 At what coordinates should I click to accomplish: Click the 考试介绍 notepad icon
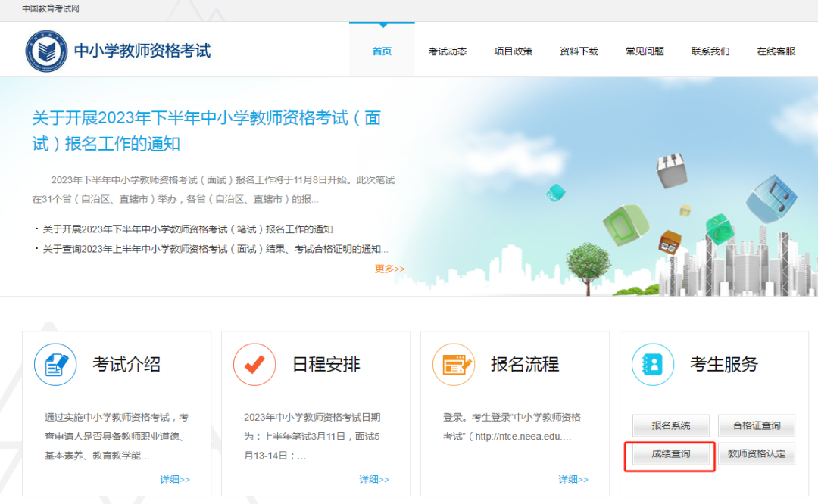(x=55, y=364)
